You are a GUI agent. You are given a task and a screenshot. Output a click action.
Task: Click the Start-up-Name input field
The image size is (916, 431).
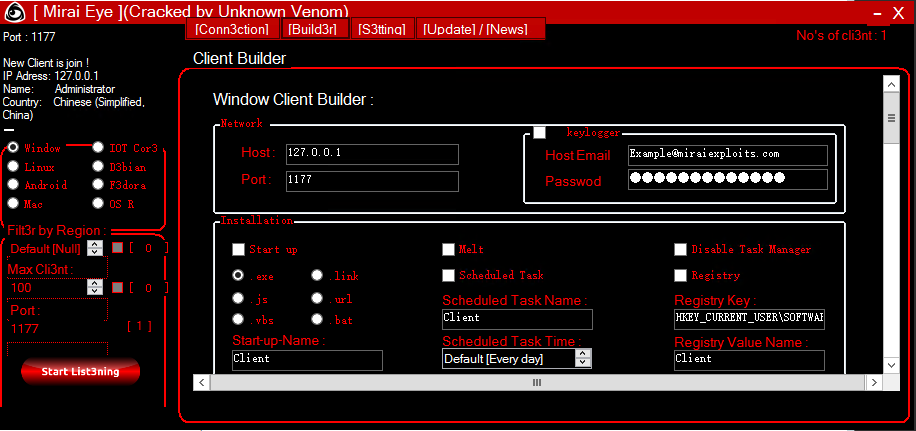pyautogui.click(x=307, y=360)
